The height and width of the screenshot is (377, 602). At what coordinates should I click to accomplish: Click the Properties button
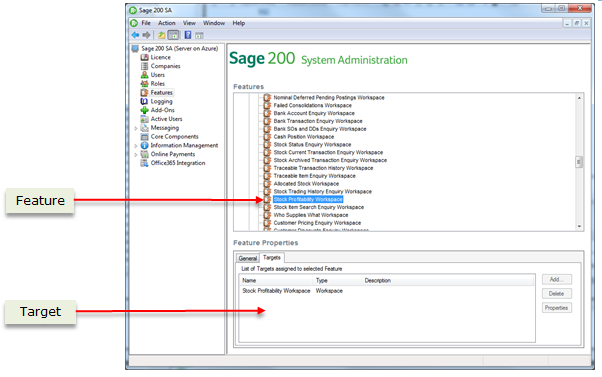point(557,308)
